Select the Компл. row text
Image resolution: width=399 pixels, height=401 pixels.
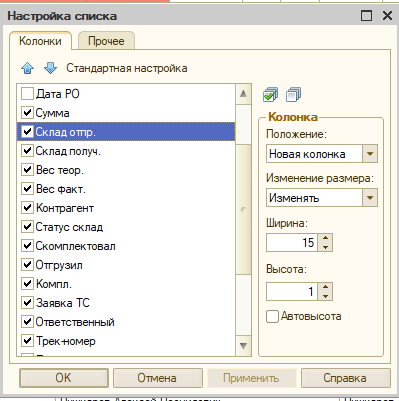tap(54, 284)
